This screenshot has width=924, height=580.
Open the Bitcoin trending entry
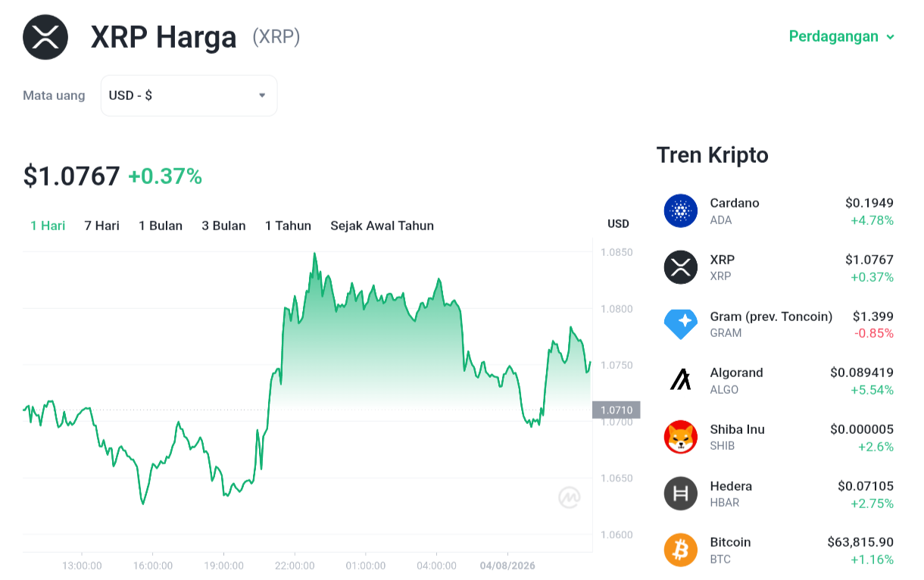tap(779, 550)
